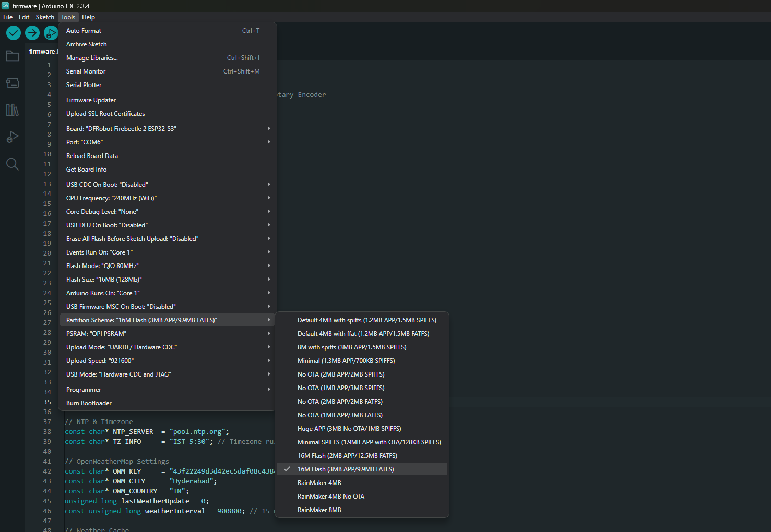Open the Edit menu
This screenshot has width=771, height=532.
point(24,17)
